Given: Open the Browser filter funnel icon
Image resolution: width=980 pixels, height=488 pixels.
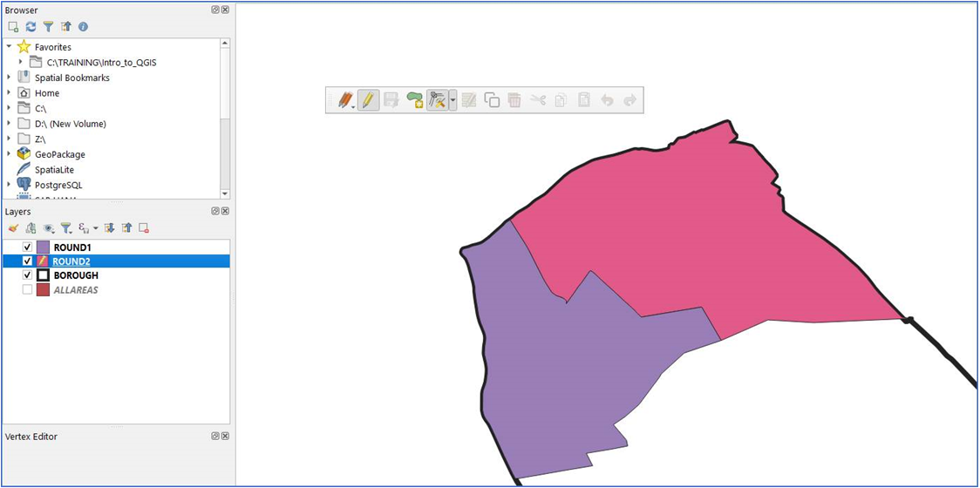Looking at the screenshot, I should point(48,27).
